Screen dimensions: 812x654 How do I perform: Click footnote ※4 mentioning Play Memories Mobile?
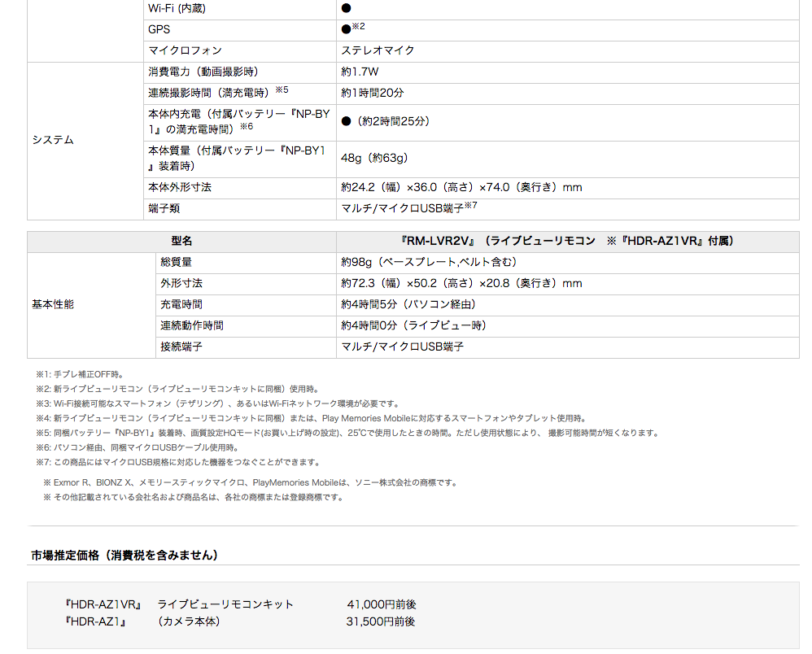click(x=312, y=418)
